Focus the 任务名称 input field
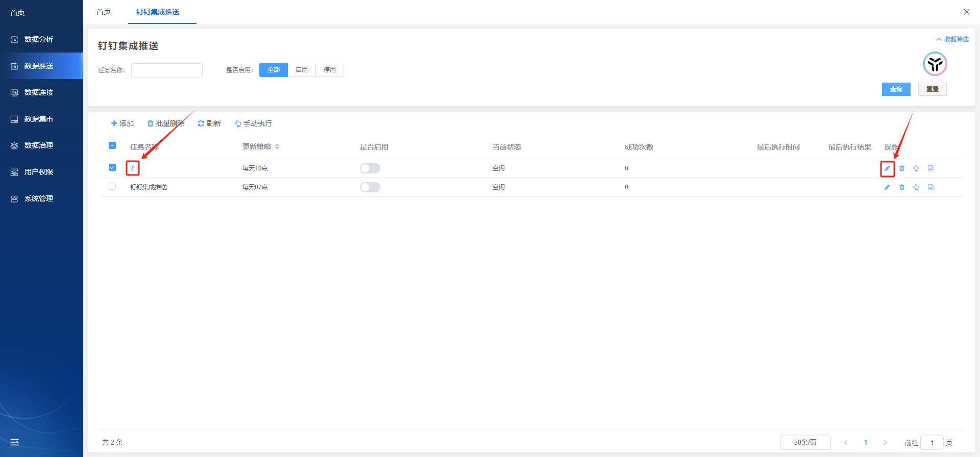 [x=167, y=70]
